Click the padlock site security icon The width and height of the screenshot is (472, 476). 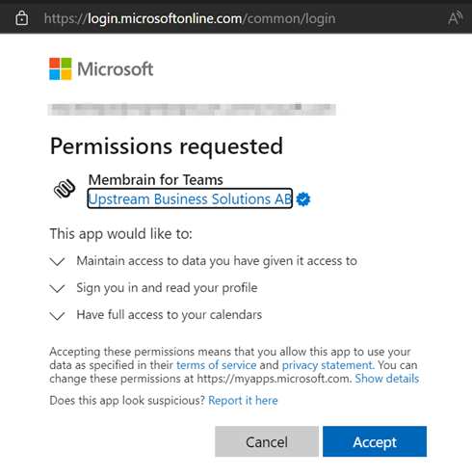(x=21, y=18)
